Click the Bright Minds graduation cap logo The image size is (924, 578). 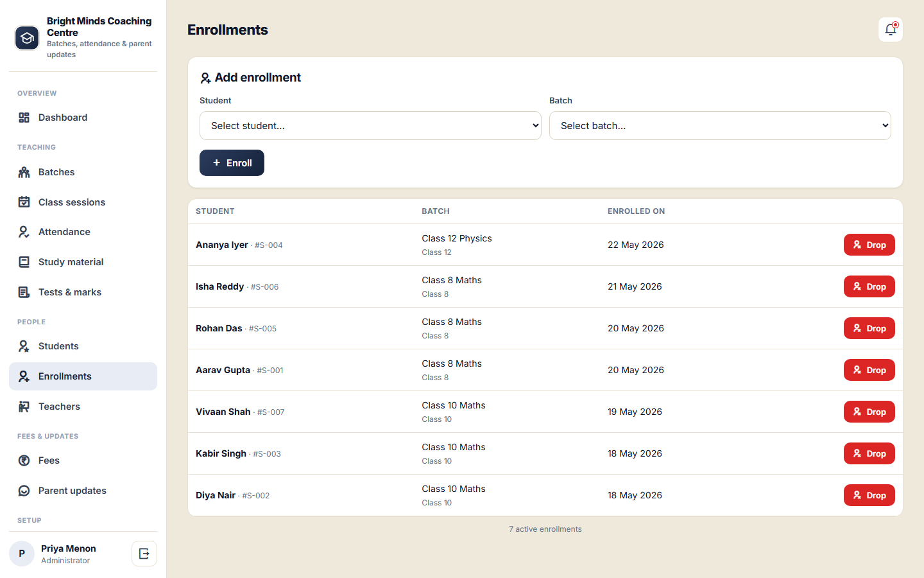click(27, 38)
